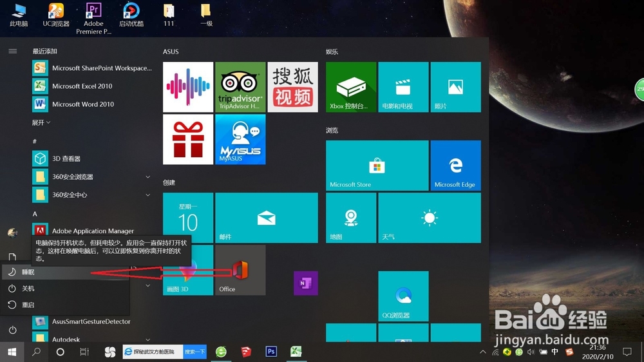This screenshot has height=362, width=644.
Task: Open the Excel taskbar icon
Action: (x=296, y=352)
